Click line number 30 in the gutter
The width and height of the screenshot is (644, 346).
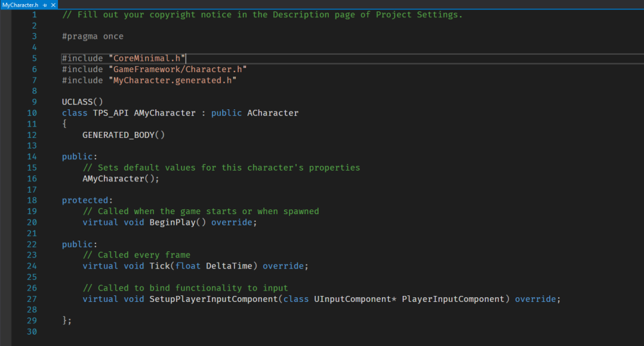point(32,331)
